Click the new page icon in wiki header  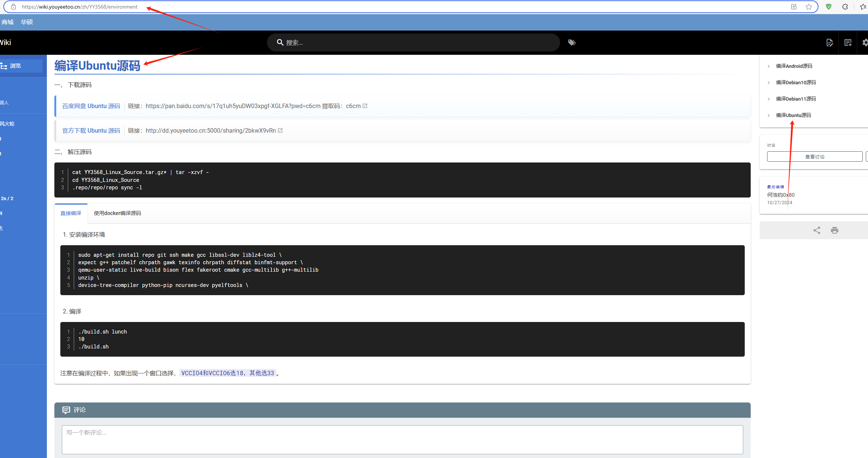tap(848, 43)
